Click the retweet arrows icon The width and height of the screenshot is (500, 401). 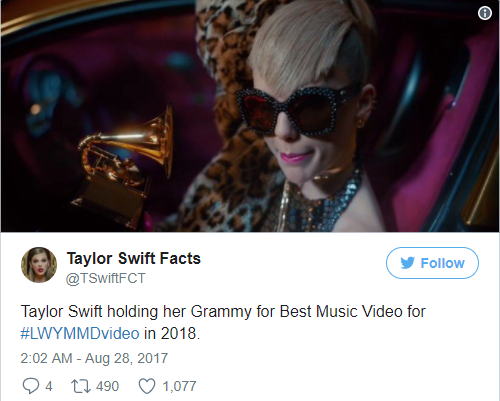pos(81,386)
